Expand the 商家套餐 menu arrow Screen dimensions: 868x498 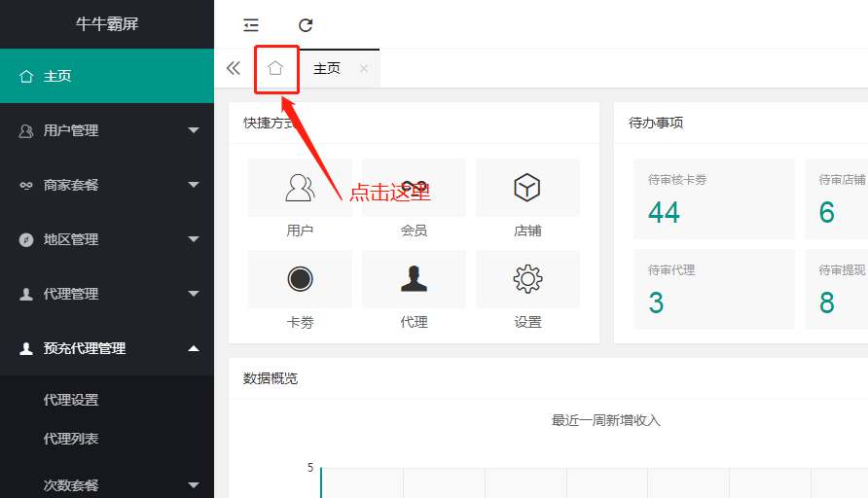click(x=194, y=185)
